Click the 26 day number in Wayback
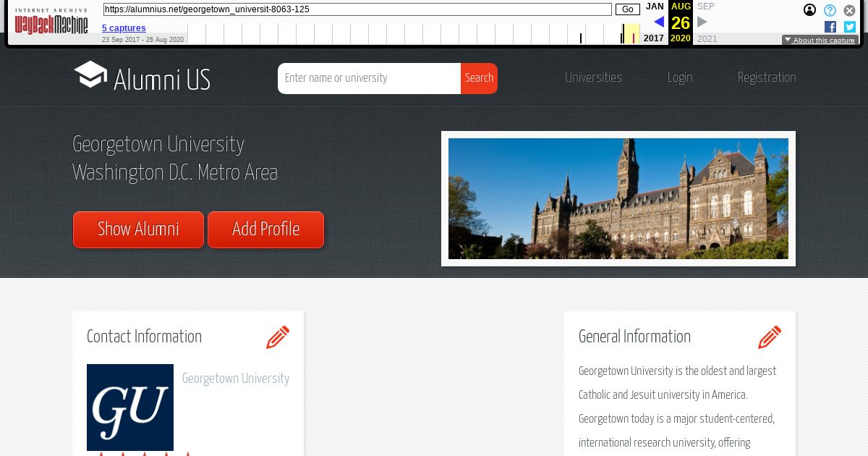The width and height of the screenshot is (868, 456). tap(681, 23)
